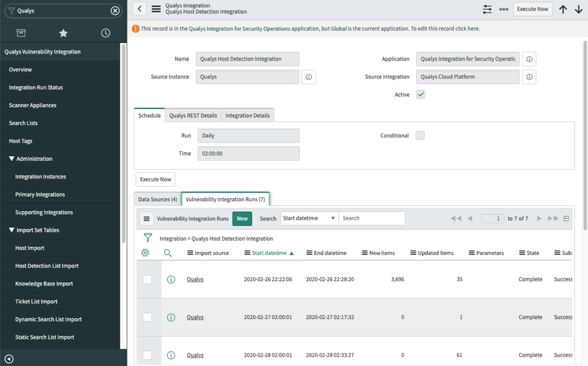Show Favorites star tab in navigator
This screenshot has height=366, width=588.
63,33
